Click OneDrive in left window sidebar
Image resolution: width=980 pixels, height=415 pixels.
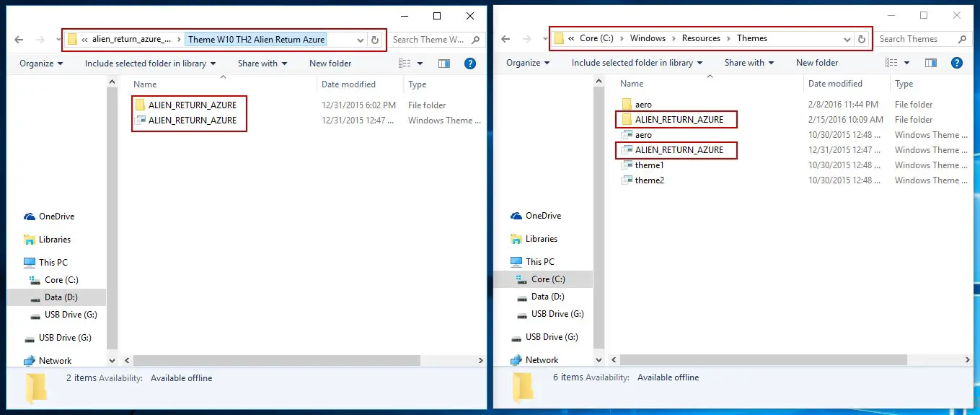tap(49, 217)
